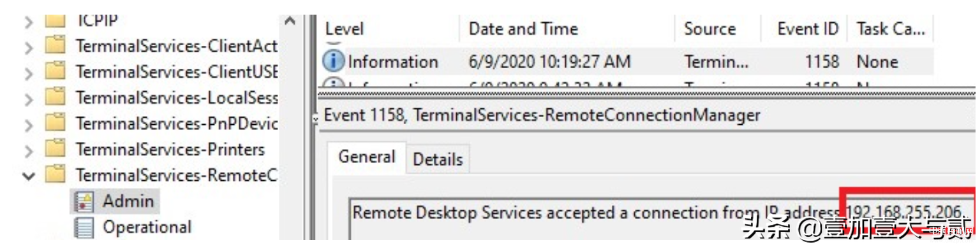Click tree pane scrollbar up arrow

coord(290,22)
